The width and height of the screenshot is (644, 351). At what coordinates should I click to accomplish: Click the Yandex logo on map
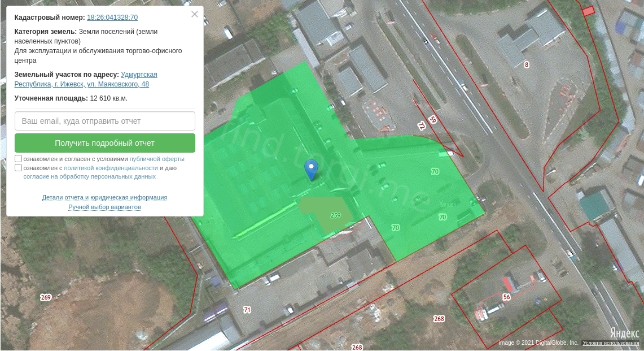click(x=624, y=333)
